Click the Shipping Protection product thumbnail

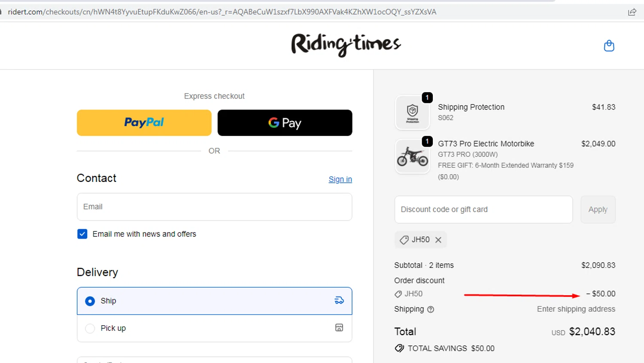(x=412, y=113)
